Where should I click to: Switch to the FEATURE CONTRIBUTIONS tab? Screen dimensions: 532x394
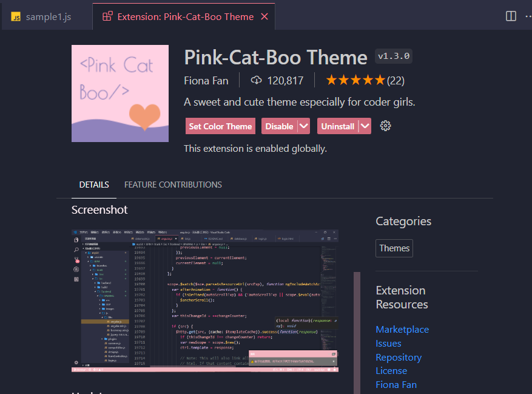[173, 185]
